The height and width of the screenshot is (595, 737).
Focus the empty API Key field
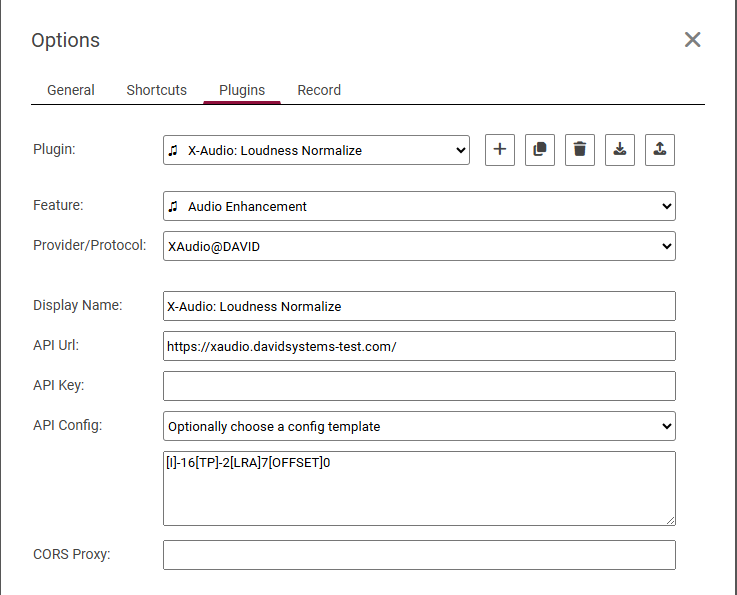419,386
